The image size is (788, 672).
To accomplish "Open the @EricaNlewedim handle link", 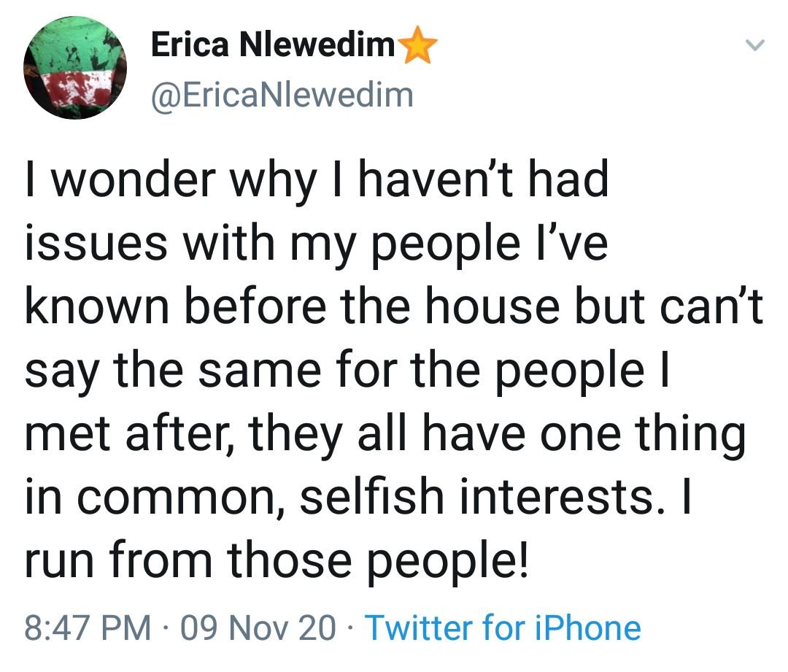I will click(282, 95).
